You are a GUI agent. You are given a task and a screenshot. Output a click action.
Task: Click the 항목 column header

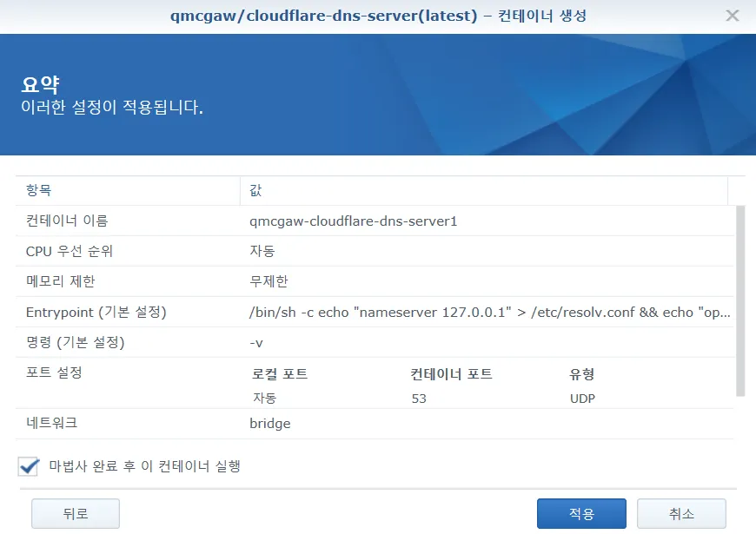click(x=39, y=190)
